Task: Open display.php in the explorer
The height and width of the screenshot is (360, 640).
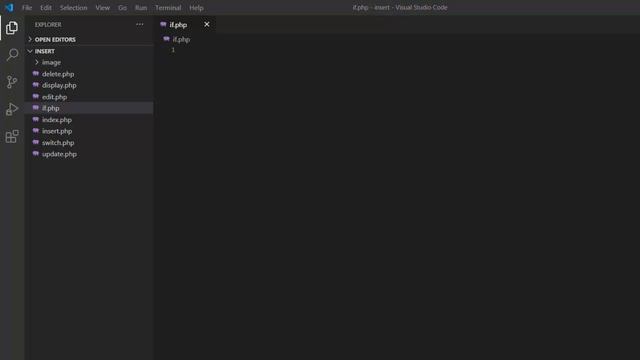Action: point(89,85)
